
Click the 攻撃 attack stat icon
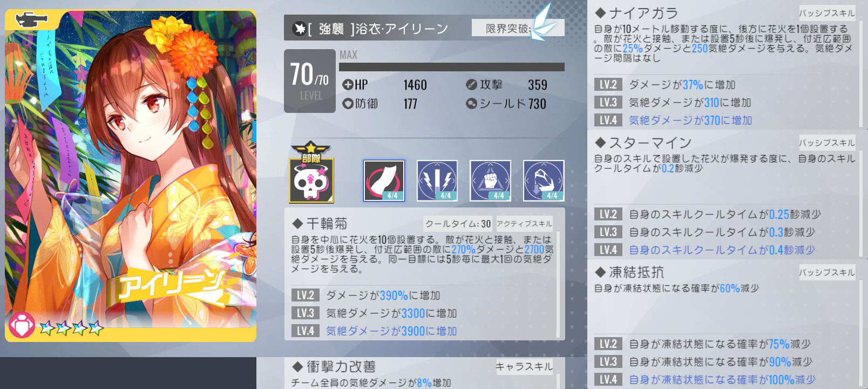tap(471, 85)
